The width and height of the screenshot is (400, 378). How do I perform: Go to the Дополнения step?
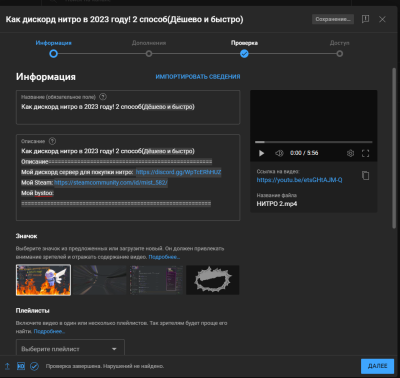(149, 49)
